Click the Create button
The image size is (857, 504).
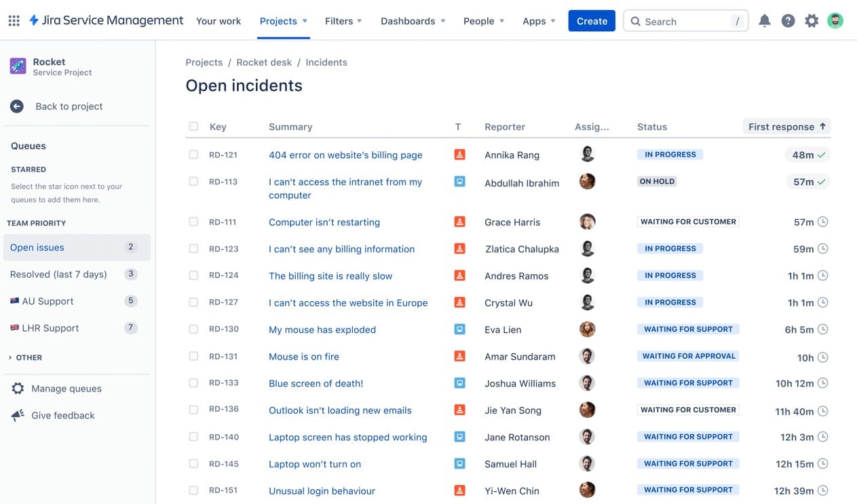click(x=591, y=21)
